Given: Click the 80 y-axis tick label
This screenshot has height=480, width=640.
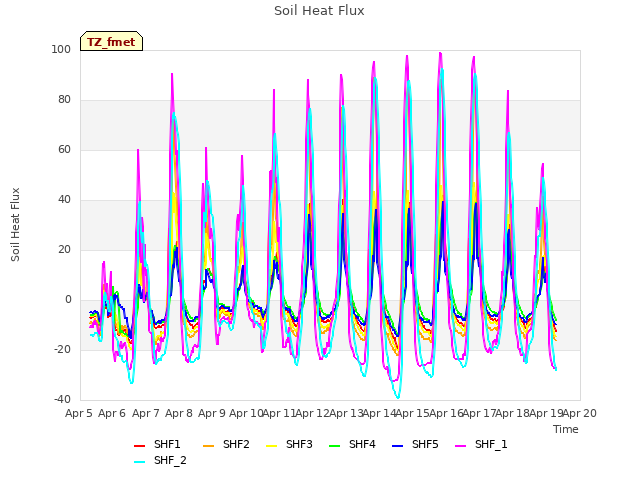Looking at the screenshot, I should 64,100.
